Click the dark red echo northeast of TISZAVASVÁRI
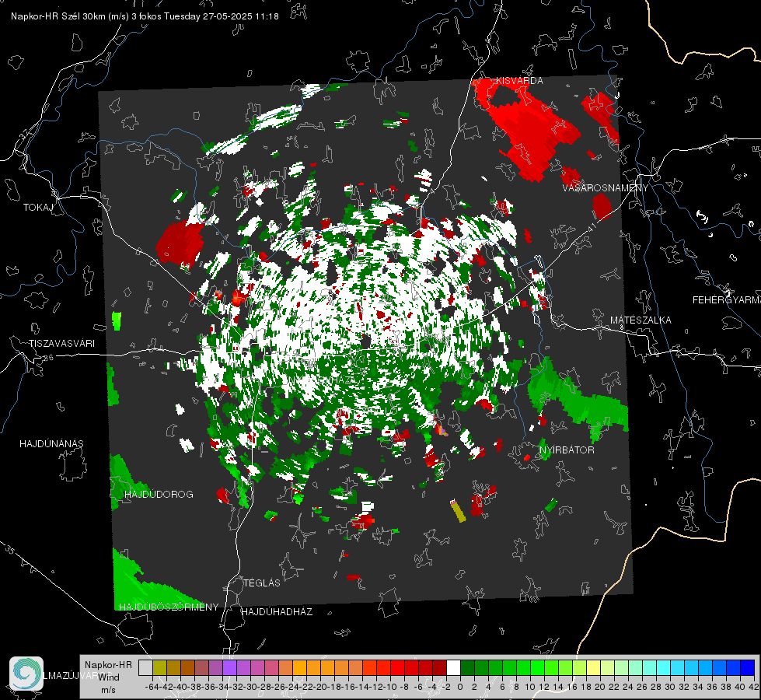The width and height of the screenshot is (761, 700). click(x=179, y=244)
